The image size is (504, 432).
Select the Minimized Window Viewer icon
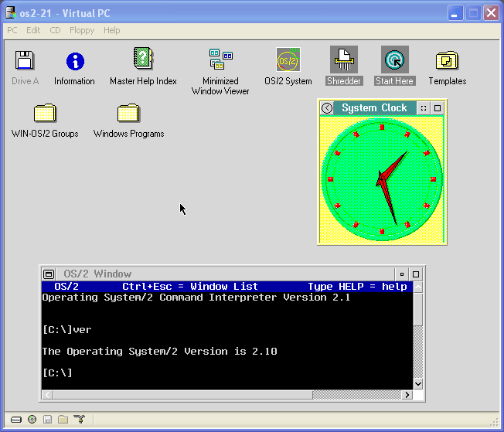(x=221, y=60)
